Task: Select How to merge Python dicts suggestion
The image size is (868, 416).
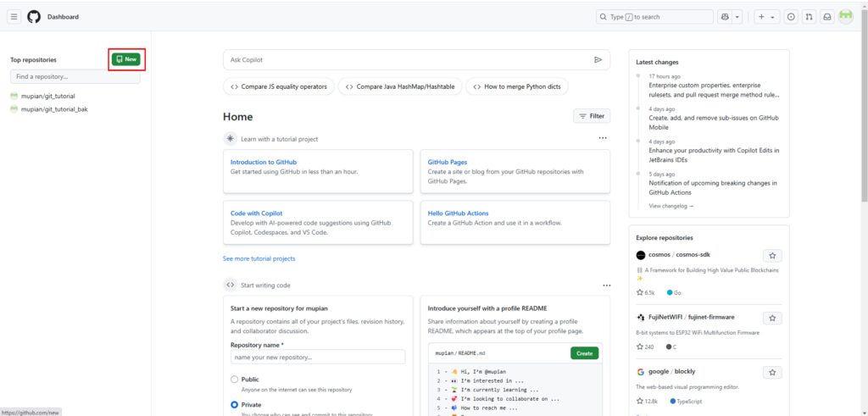Action: pyautogui.click(x=517, y=87)
